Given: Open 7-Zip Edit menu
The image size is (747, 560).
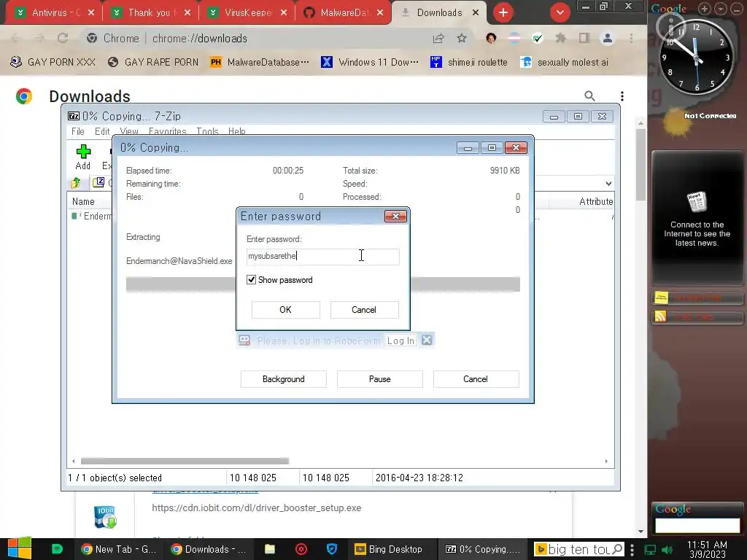Looking at the screenshot, I should pyautogui.click(x=102, y=131).
